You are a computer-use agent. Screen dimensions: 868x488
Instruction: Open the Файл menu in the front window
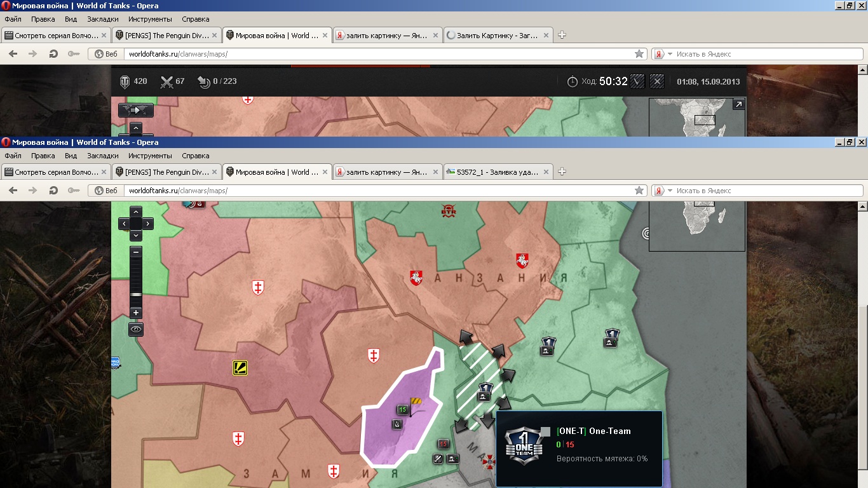[x=13, y=156]
